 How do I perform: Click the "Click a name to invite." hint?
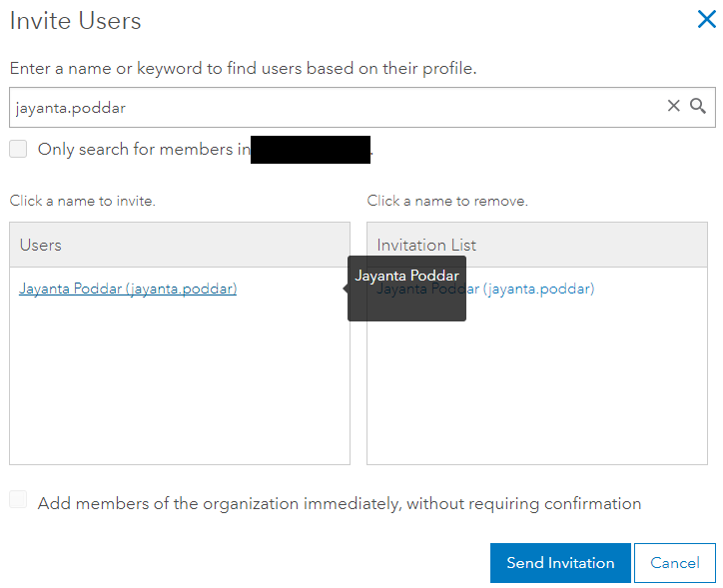tap(83, 201)
